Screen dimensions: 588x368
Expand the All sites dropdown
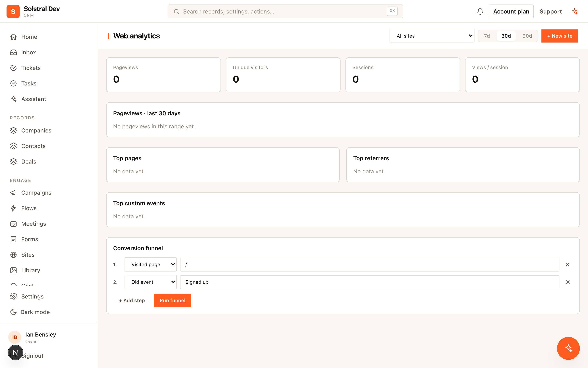pyautogui.click(x=432, y=36)
